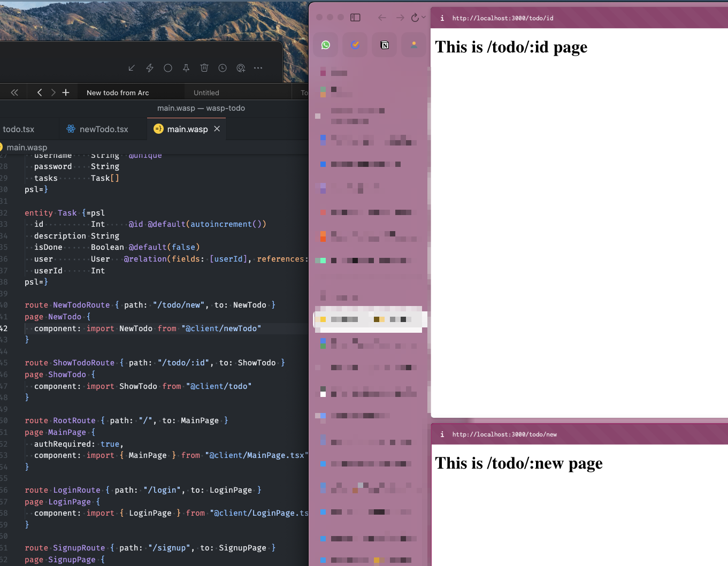Image resolution: width=728 pixels, height=566 pixels.
Task: Click the forward arrow in Arc's toolbar
Action: (400, 17)
